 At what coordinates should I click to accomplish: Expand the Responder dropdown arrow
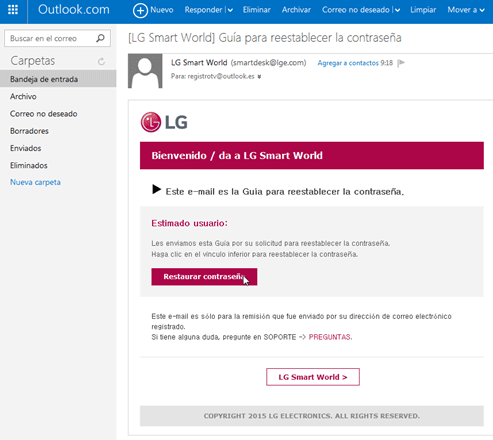(x=230, y=10)
